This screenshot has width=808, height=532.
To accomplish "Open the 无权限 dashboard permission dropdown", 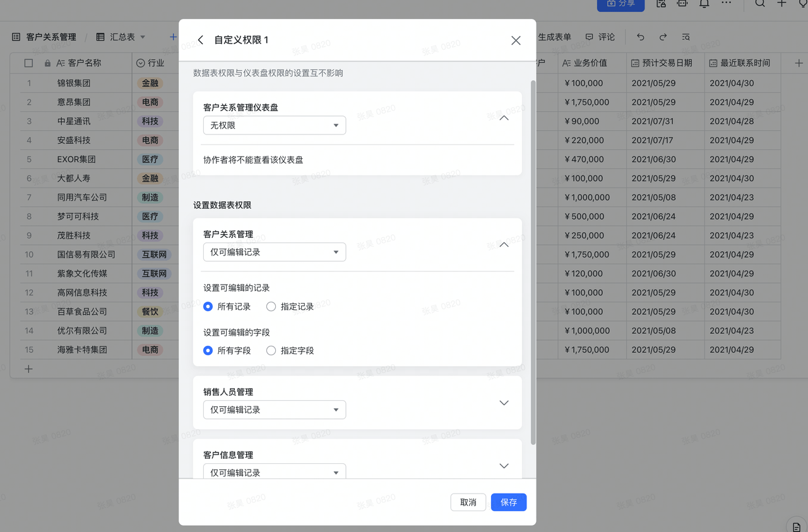I will pos(275,126).
